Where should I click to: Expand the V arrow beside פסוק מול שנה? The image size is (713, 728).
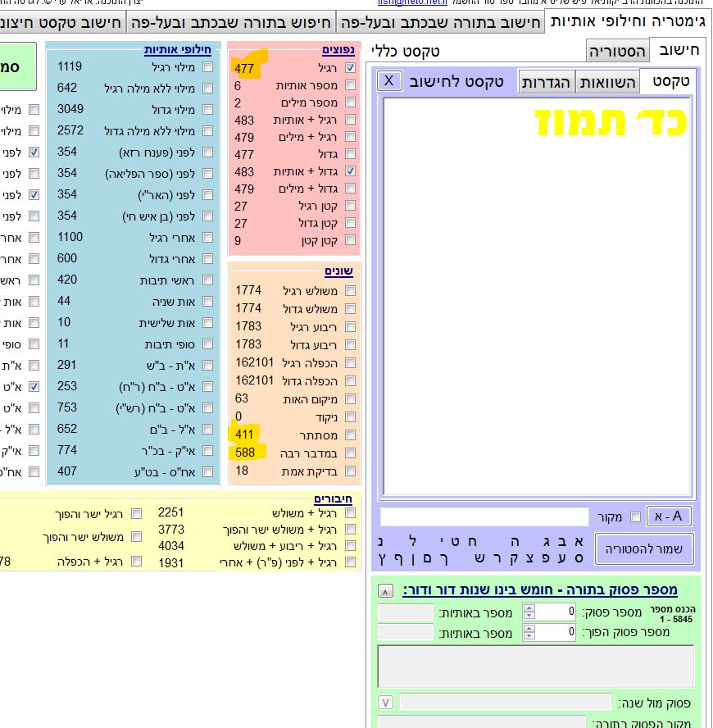pos(385,703)
